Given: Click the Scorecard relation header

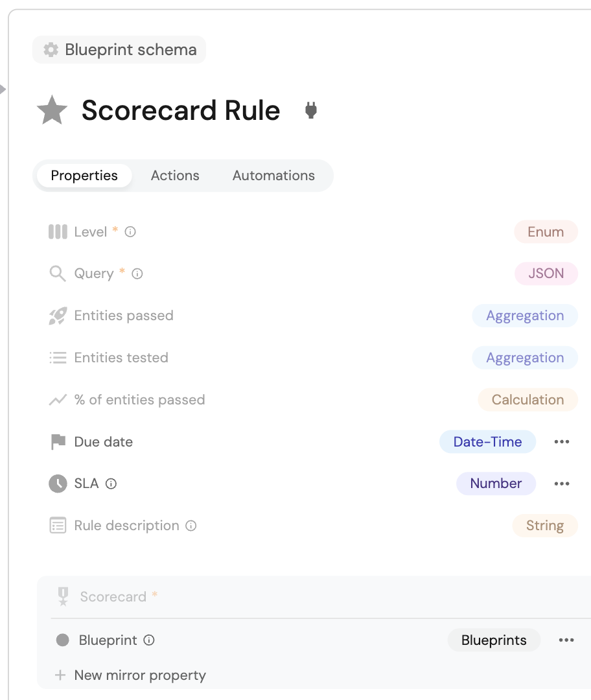Looking at the screenshot, I should (113, 597).
